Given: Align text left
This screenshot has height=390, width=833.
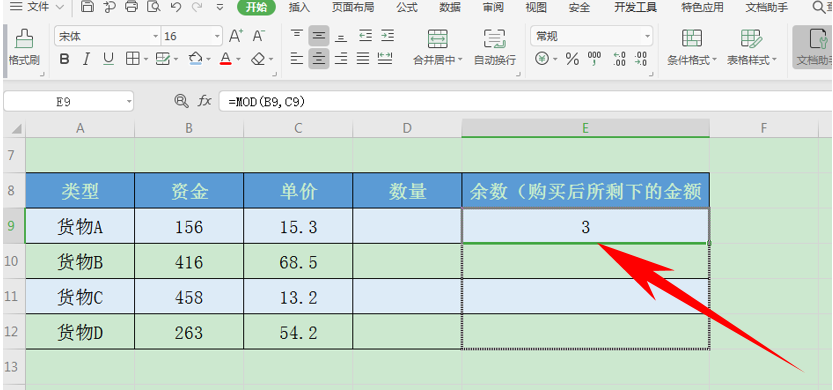Looking at the screenshot, I should point(296,58).
